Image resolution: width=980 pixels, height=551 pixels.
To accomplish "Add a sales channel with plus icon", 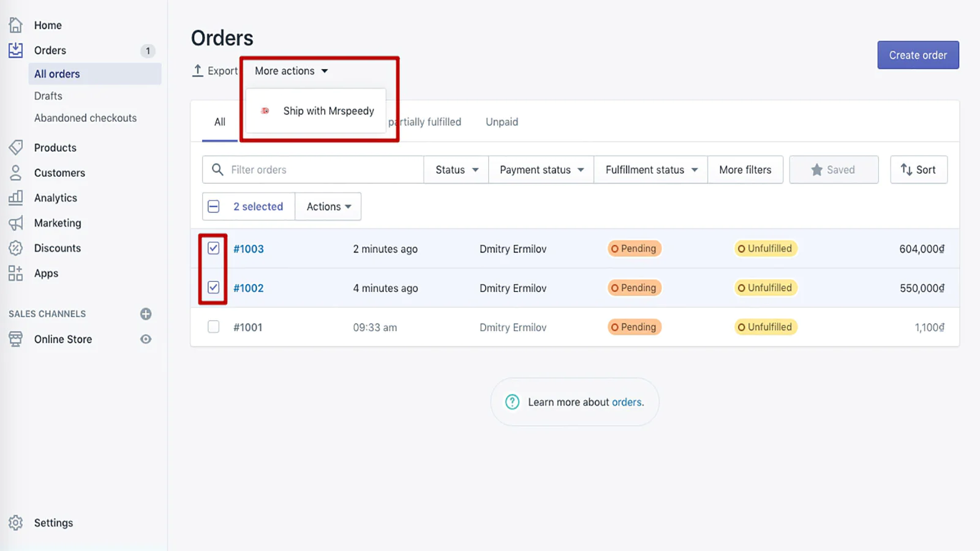I will click(146, 314).
